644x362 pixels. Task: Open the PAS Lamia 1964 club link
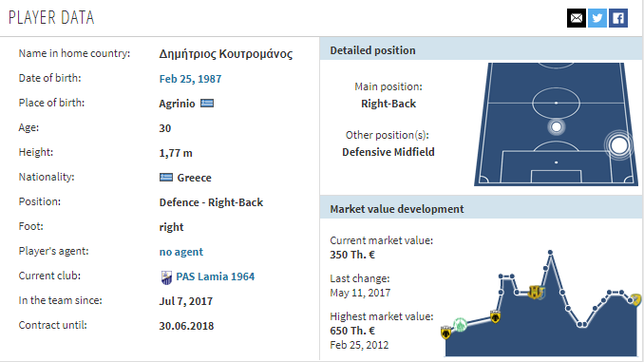(x=216, y=276)
